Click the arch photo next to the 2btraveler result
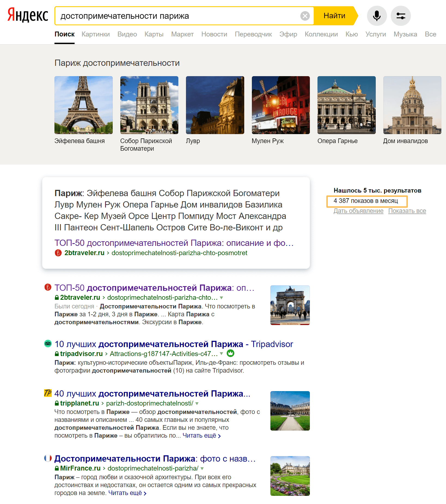 tap(290, 305)
